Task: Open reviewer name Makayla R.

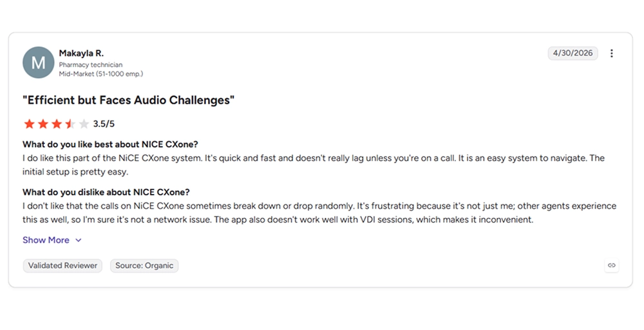Action: click(x=81, y=53)
